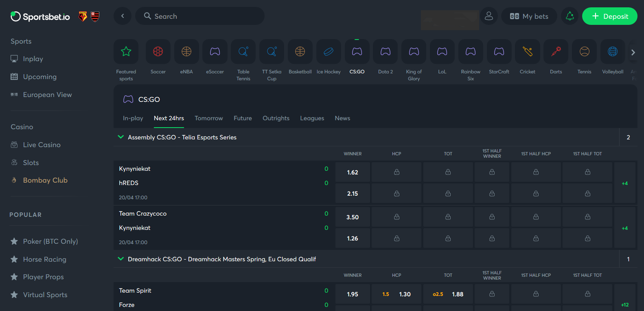Viewport: 644px width, 311px height.
Task: Switch to the Outrights tab
Action: pyautogui.click(x=276, y=118)
